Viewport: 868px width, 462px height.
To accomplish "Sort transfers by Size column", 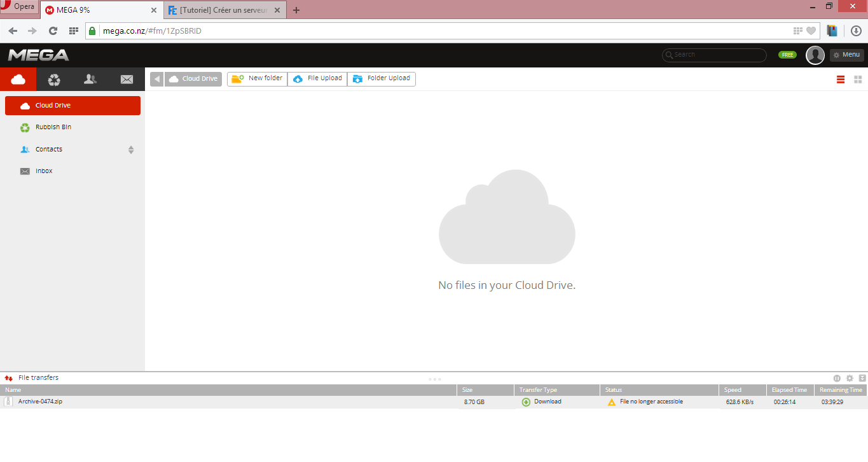I will (x=485, y=390).
